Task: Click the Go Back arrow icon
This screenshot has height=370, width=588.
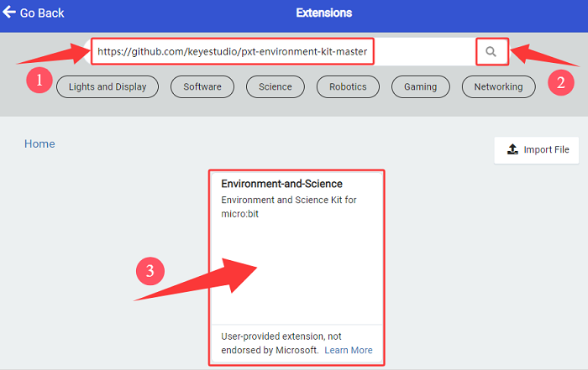Action: coord(9,13)
